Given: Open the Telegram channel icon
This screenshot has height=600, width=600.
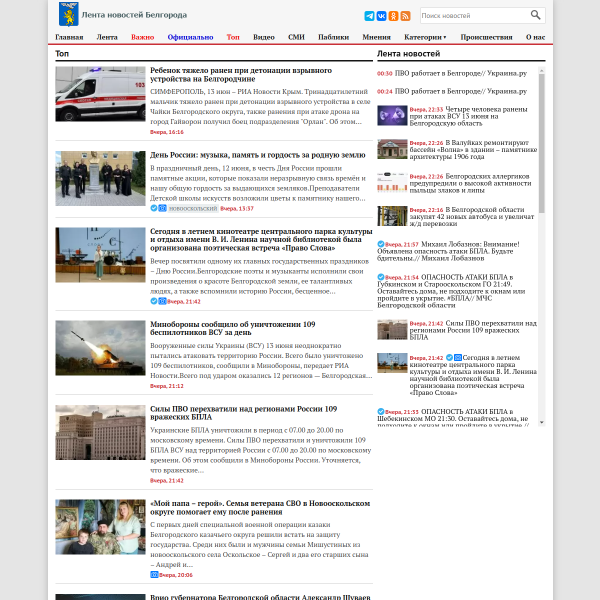Looking at the screenshot, I should [369, 16].
